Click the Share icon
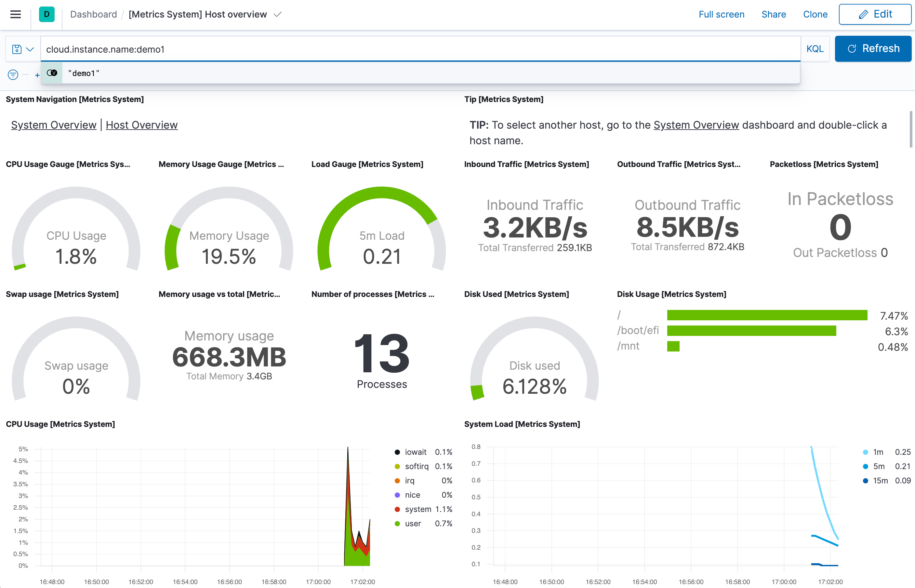Screen dimensions: 915x588 (x=773, y=14)
